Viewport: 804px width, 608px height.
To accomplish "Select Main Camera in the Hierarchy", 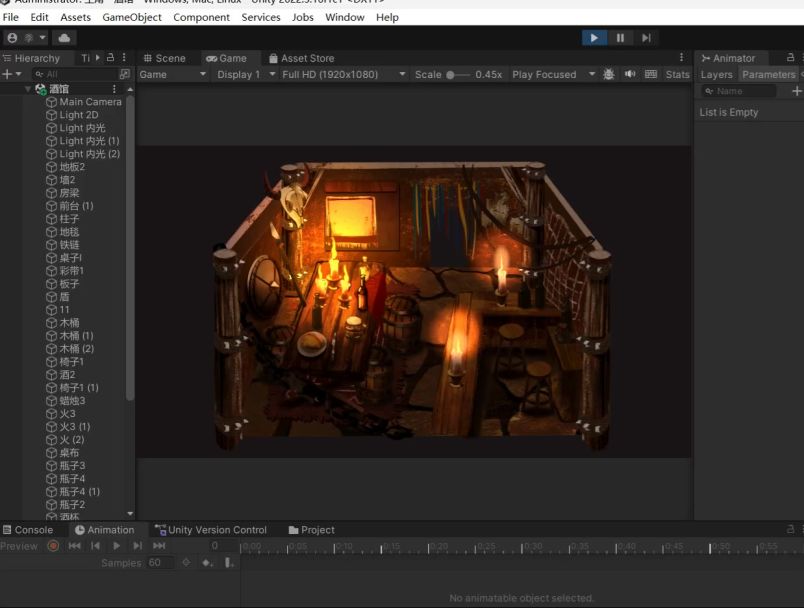I will (x=90, y=102).
